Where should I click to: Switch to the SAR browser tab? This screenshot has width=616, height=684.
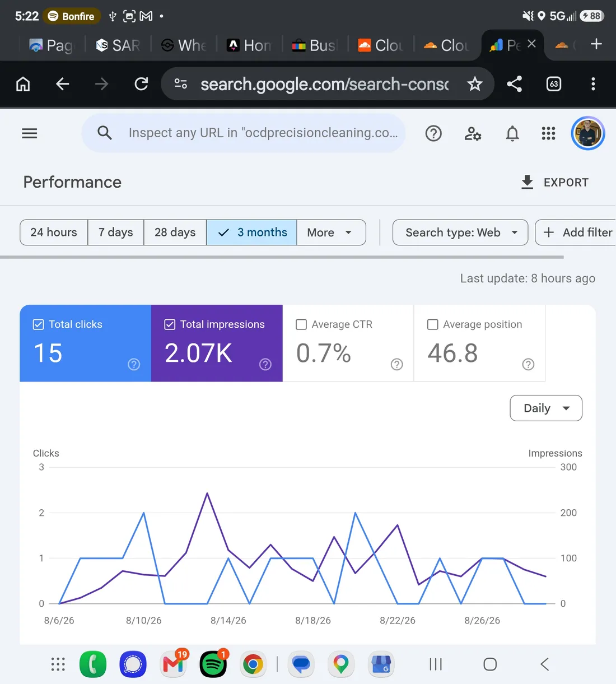(118, 45)
